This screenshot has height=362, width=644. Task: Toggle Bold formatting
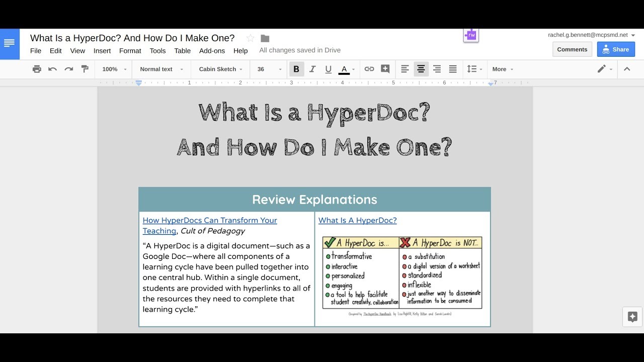pyautogui.click(x=296, y=69)
